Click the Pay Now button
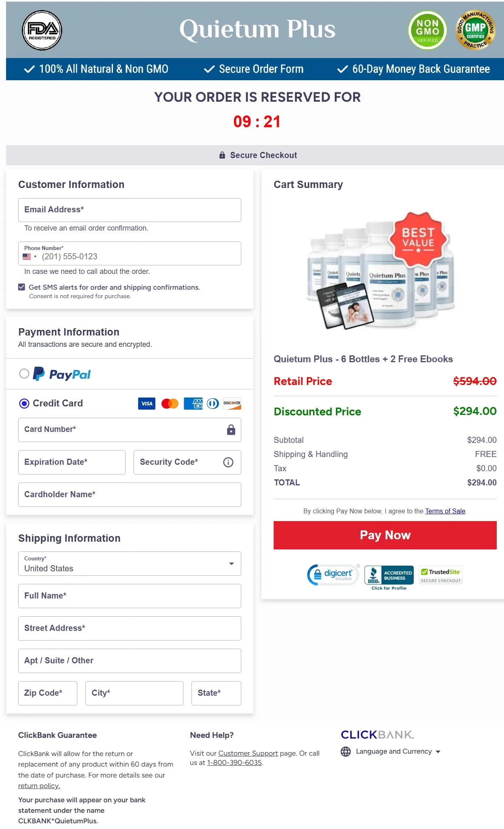The height and width of the screenshot is (829, 504). click(x=384, y=535)
